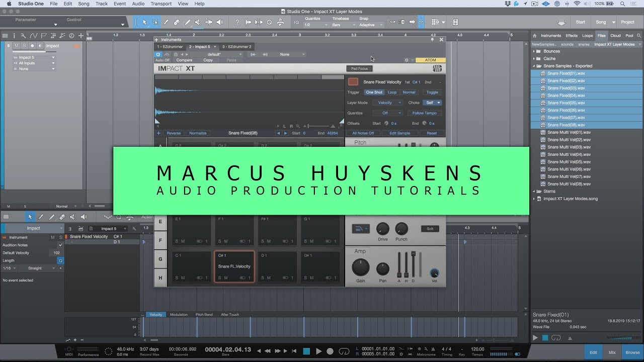Image resolution: width=644 pixels, height=362 pixels.
Task: Select the Range tool in main toolbar
Action: pos(155,22)
